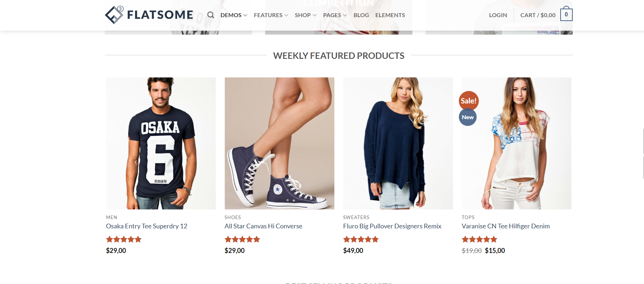Click star rating under Fluro Big Pullover
Screen dimensions: 644x284
click(361, 239)
